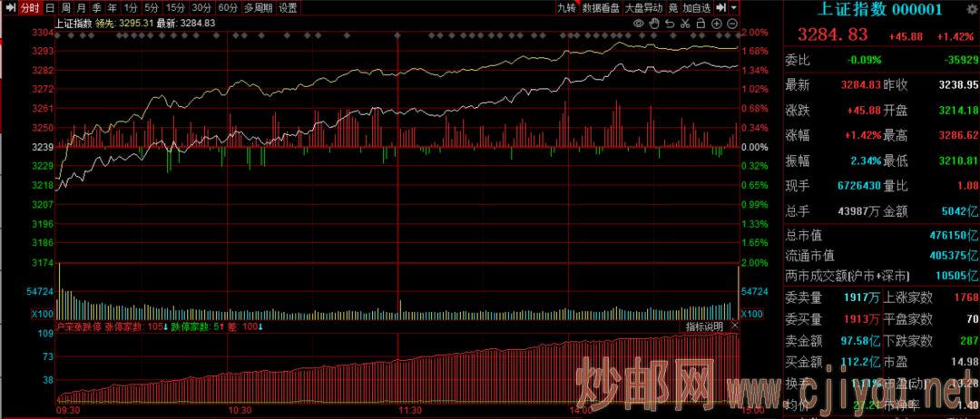Click the 加自选 add-to-watchlist button
This screenshot has width=980, height=419.
697,7
